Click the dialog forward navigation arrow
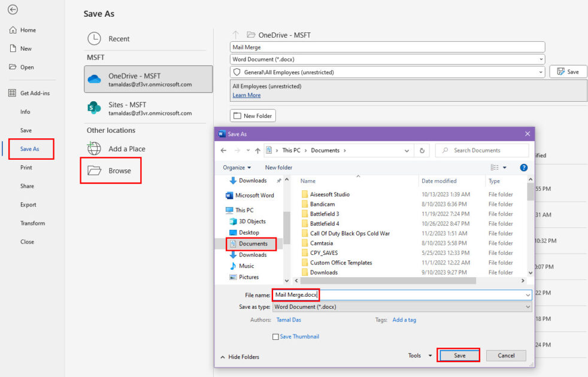588x377 pixels. coord(237,151)
